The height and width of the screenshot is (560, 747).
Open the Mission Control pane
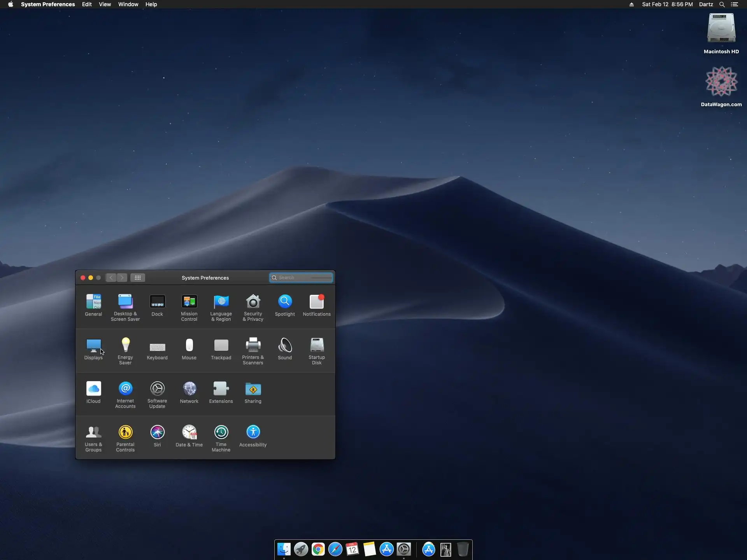(189, 302)
